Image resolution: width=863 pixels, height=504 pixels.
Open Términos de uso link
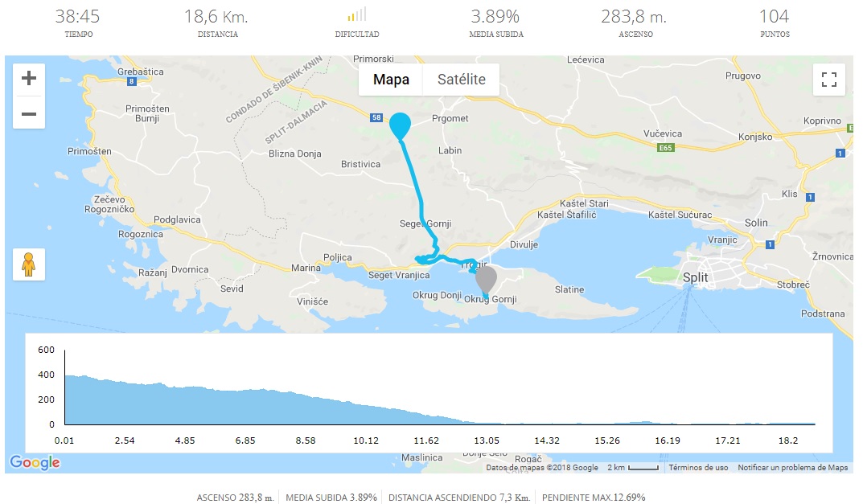click(x=698, y=468)
